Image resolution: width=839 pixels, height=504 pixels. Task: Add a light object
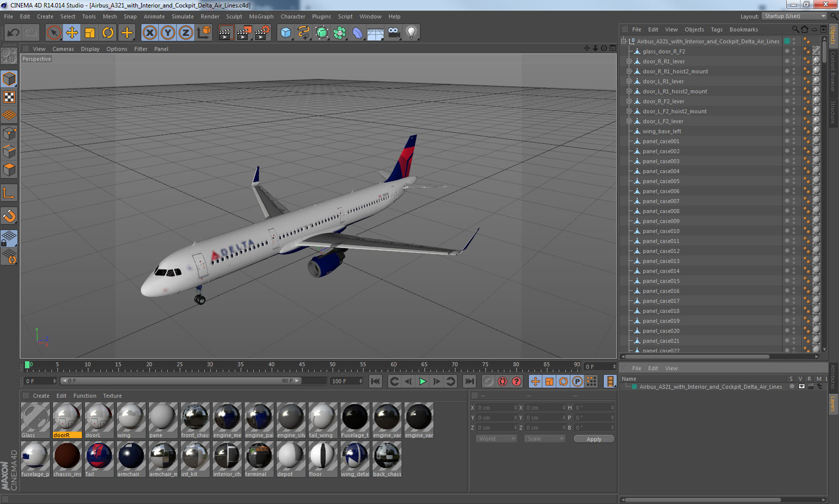click(412, 33)
